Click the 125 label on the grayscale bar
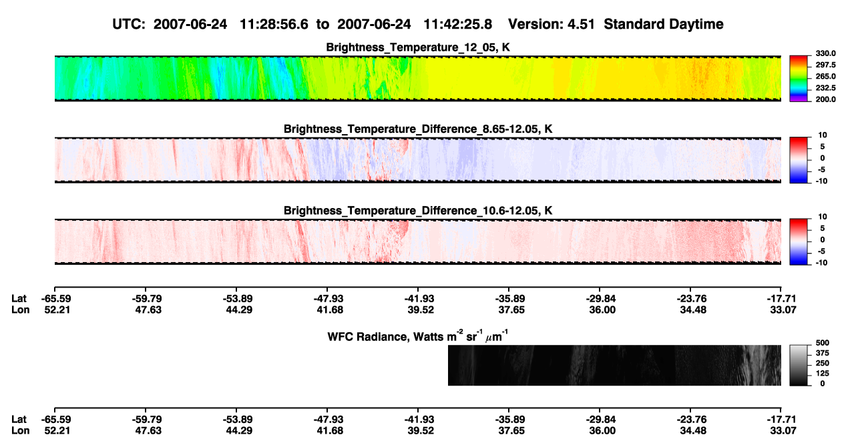868x445 pixels. pyautogui.click(x=821, y=373)
